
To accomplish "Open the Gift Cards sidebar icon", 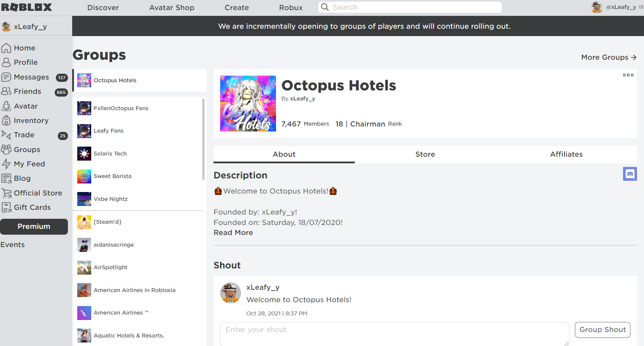I will pos(6,208).
